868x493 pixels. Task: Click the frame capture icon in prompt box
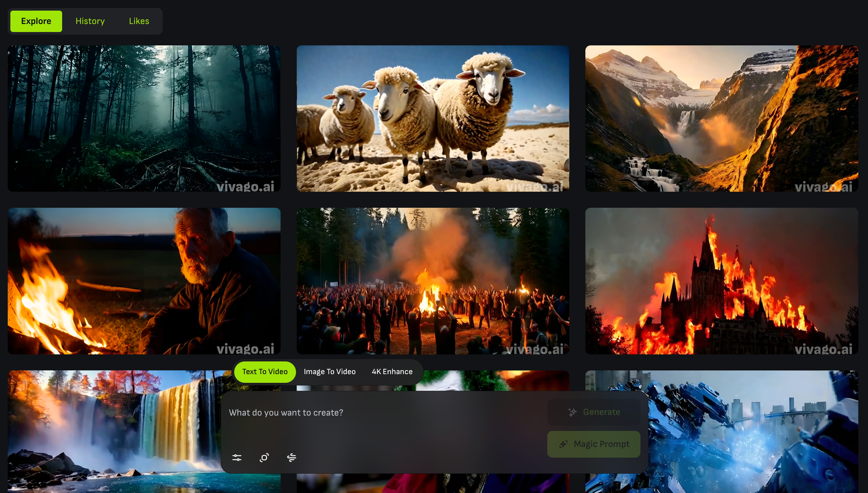click(264, 457)
